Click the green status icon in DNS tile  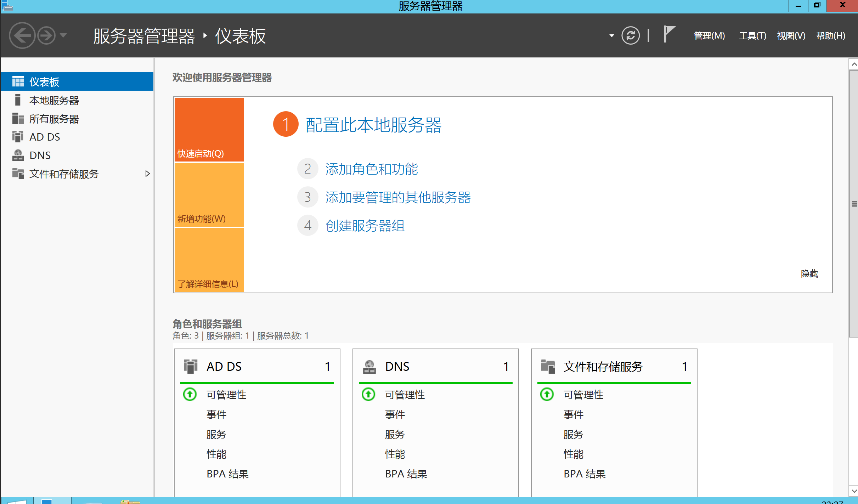click(368, 394)
